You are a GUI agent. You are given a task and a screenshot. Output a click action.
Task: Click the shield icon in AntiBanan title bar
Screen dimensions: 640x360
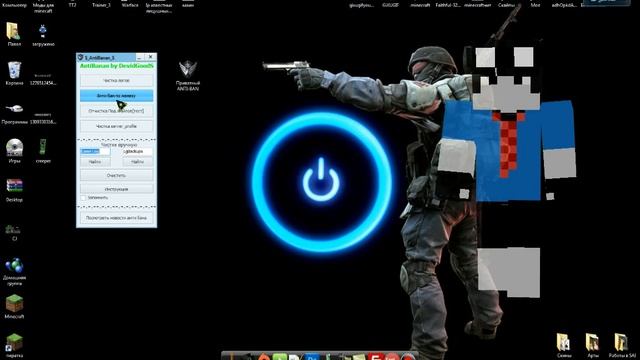point(80,58)
